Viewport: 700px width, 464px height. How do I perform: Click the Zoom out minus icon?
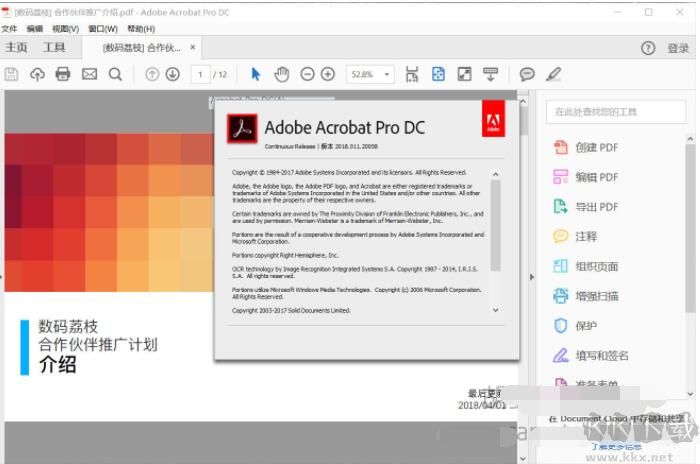point(307,74)
